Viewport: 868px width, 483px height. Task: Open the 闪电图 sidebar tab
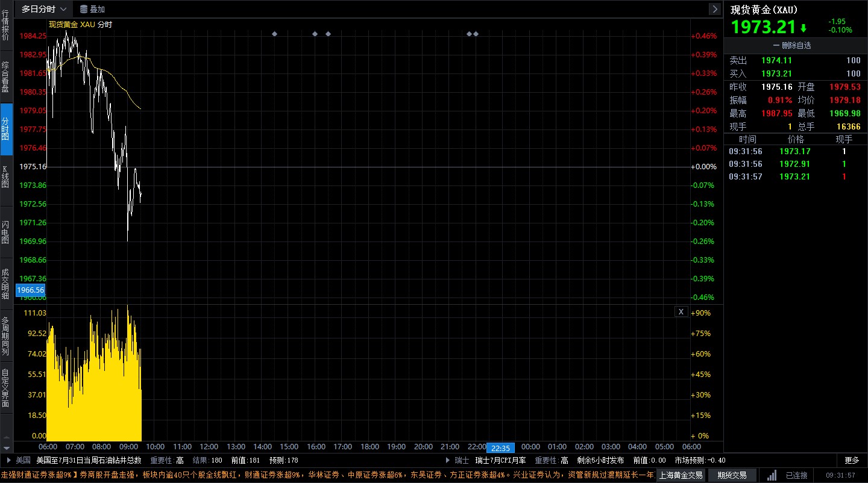6,232
